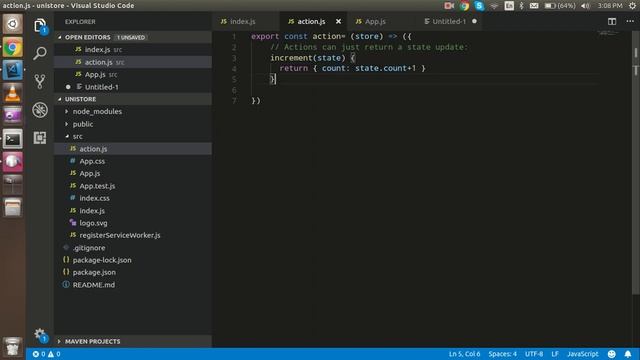The width and height of the screenshot is (640, 360).
Task: Click Ln 5, Col 6 to go to line
Action: (x=464, y=354)
